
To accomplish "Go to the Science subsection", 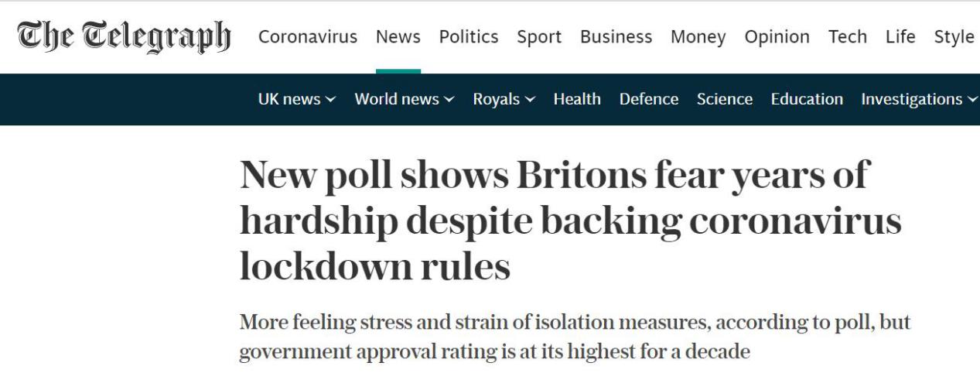I will click(x=725, y=99).
